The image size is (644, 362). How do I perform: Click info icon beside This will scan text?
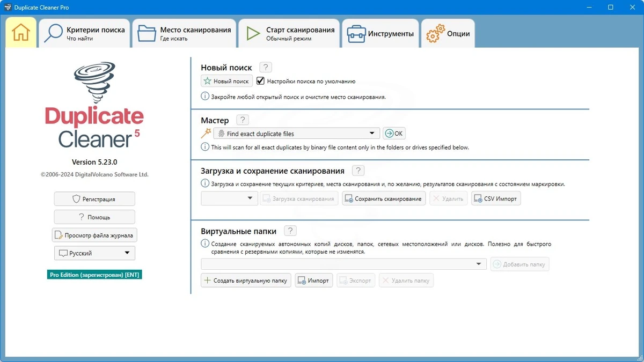coord(205,147)
